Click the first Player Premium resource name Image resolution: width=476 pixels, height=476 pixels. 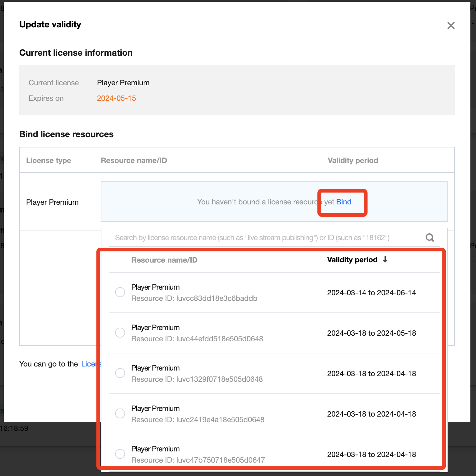155,287
